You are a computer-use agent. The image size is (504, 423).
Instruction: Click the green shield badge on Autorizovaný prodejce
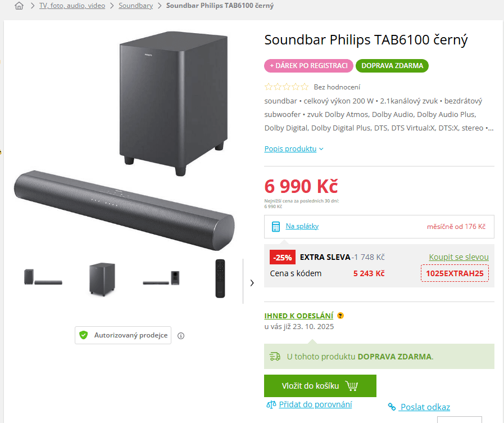click(84, 335)
